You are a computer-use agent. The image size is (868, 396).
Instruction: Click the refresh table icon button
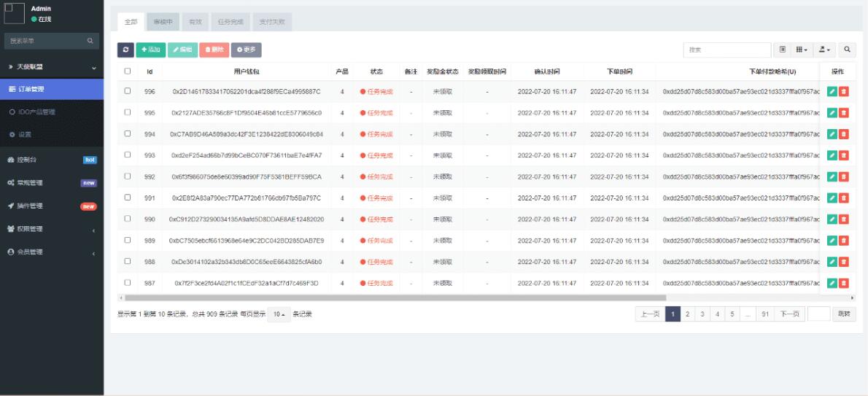pos(125,50)
